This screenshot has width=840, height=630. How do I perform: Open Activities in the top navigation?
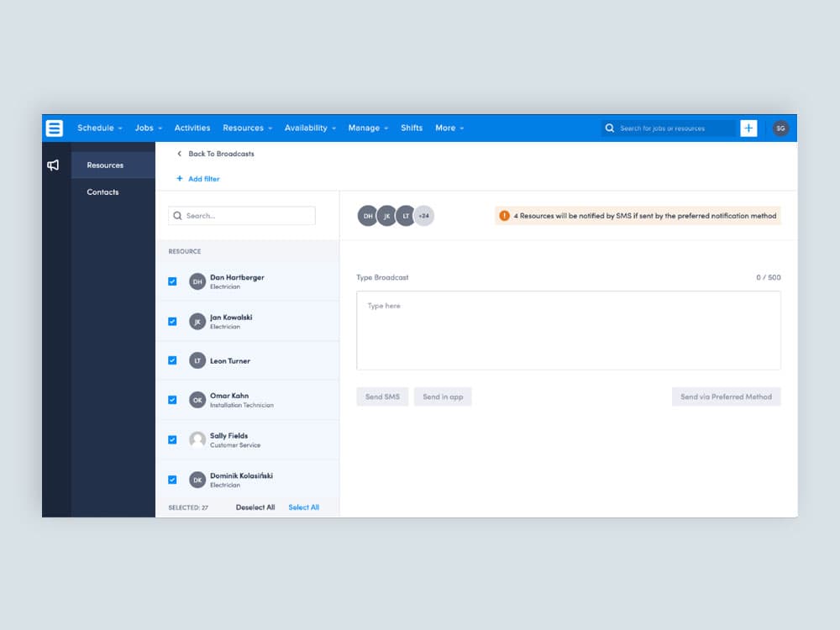click(192, 128)
